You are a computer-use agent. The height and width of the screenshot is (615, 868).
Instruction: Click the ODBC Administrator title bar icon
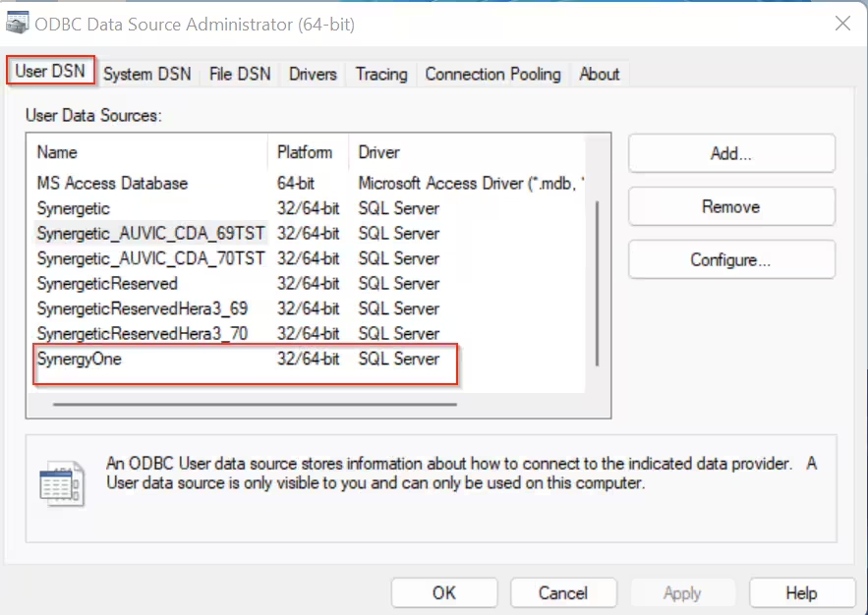17,23
